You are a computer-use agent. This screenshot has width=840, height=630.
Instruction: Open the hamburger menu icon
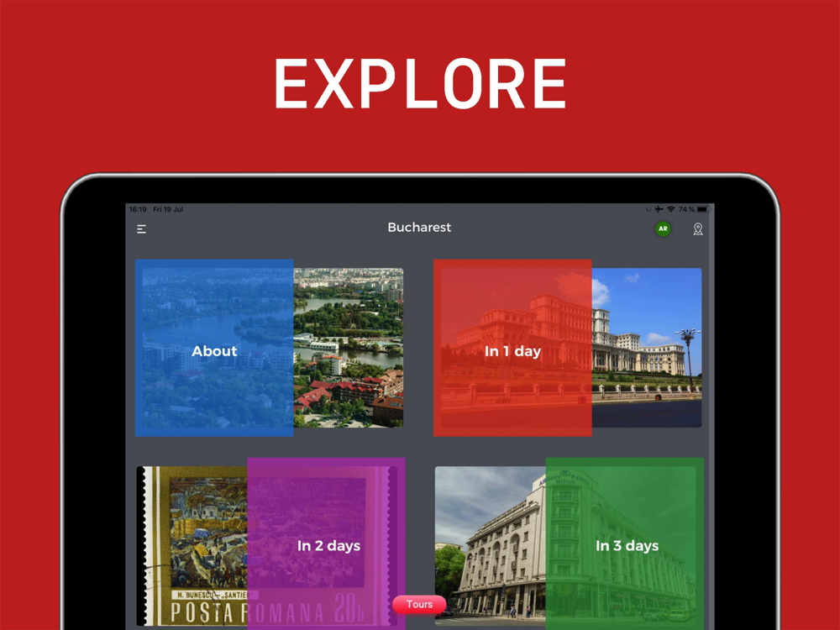pyautogui.click(x=141, y=229)
